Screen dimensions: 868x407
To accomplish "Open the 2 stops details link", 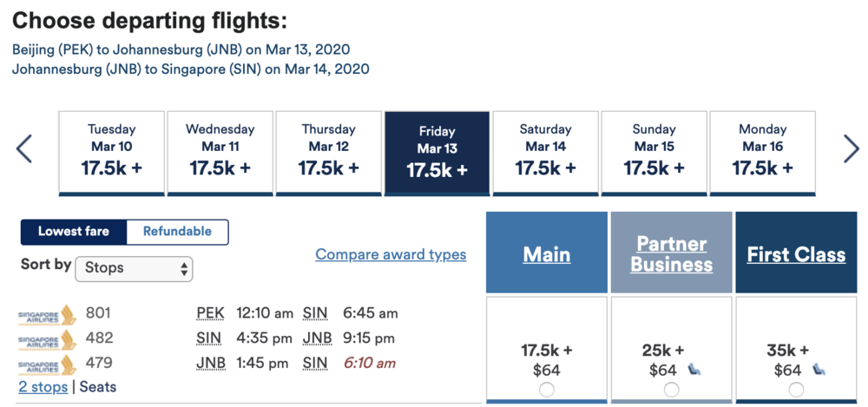I will pyautogui.click(x=43, y=387).
